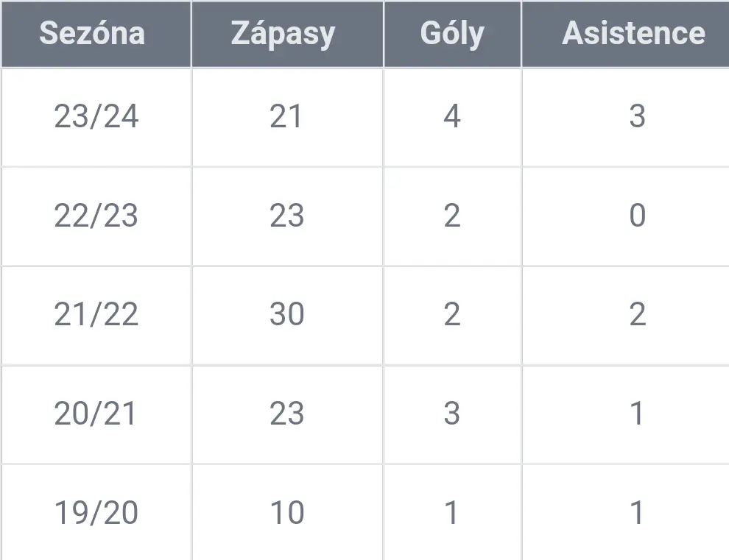The image size is (729, 560).
Task: Select the 21/22 season cell
Action: coord(96,316)
